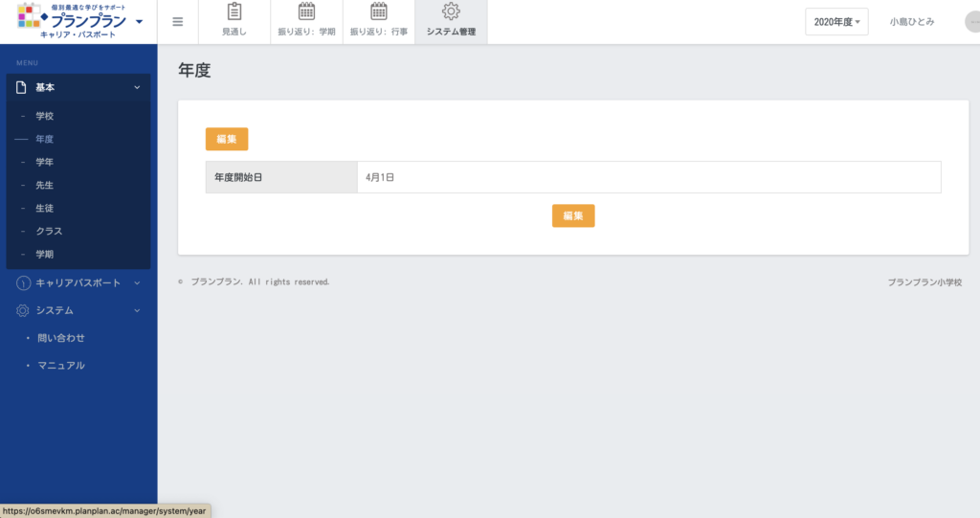This screenshot has width=980, height=518.
Task: Open 生徒 in the sidebar
Action: tap(44, 209)
